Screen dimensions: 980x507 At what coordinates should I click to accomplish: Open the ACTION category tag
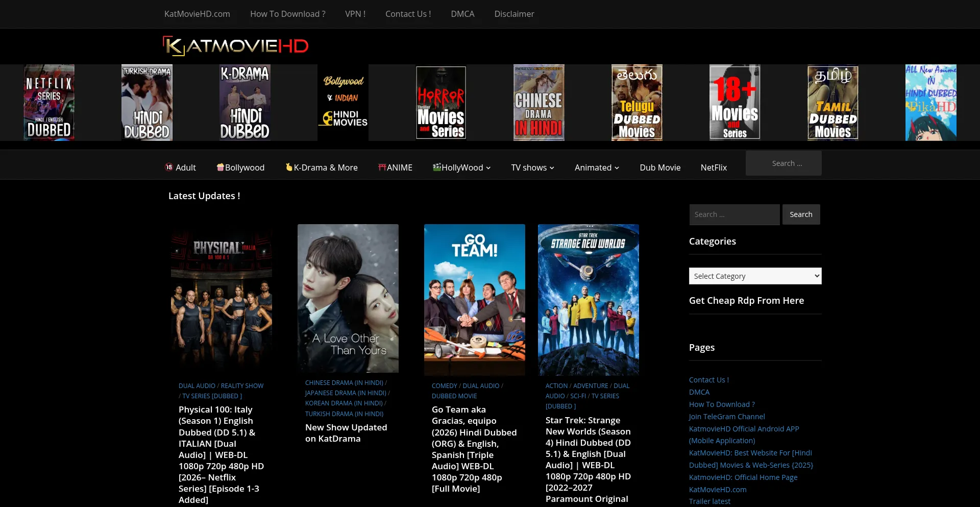click(x=556, y=386)
